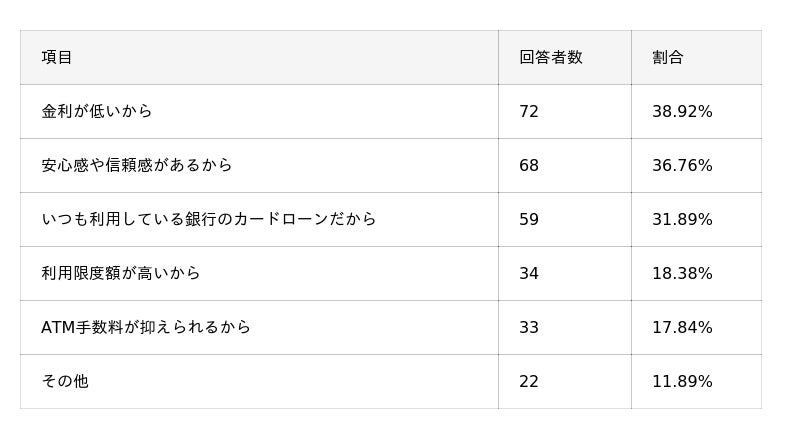The image size is (800, 439).
Task: Click the 36.76% percentage cell
Action: 682,166
